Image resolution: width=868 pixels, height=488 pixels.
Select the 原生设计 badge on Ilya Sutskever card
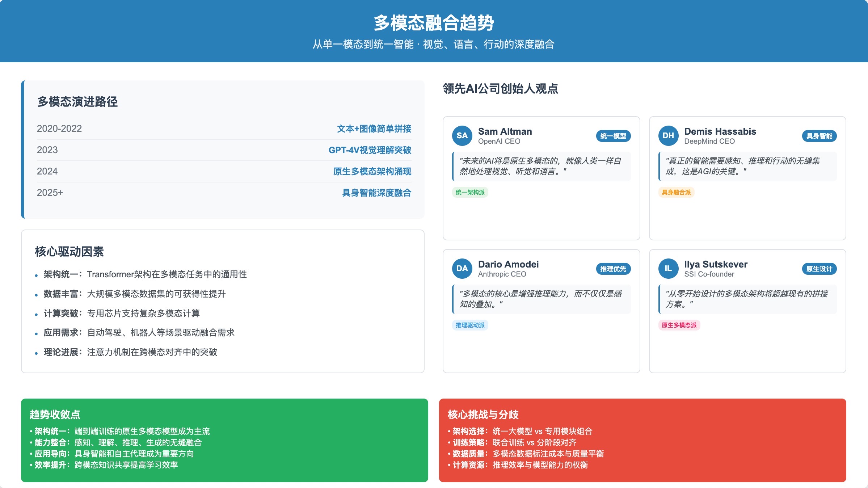click(819, 269)
